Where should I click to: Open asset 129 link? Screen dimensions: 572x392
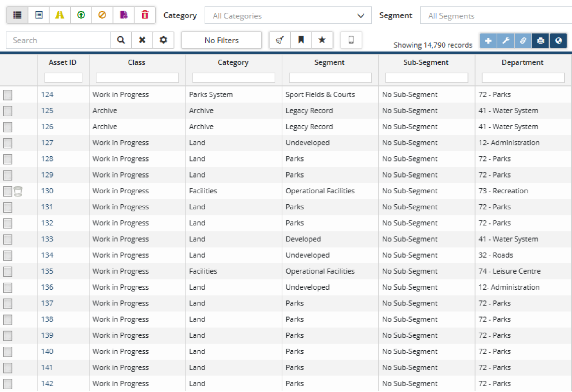(47, 175)
